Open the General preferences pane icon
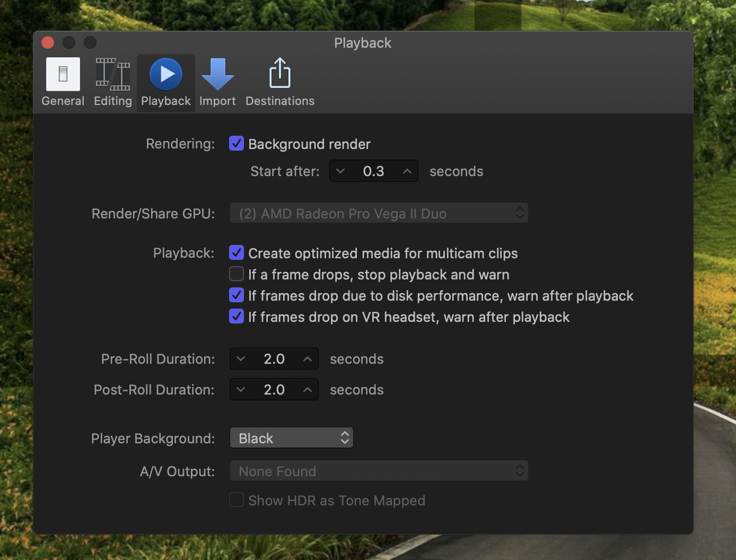The image size is (736, 560). 63,74
